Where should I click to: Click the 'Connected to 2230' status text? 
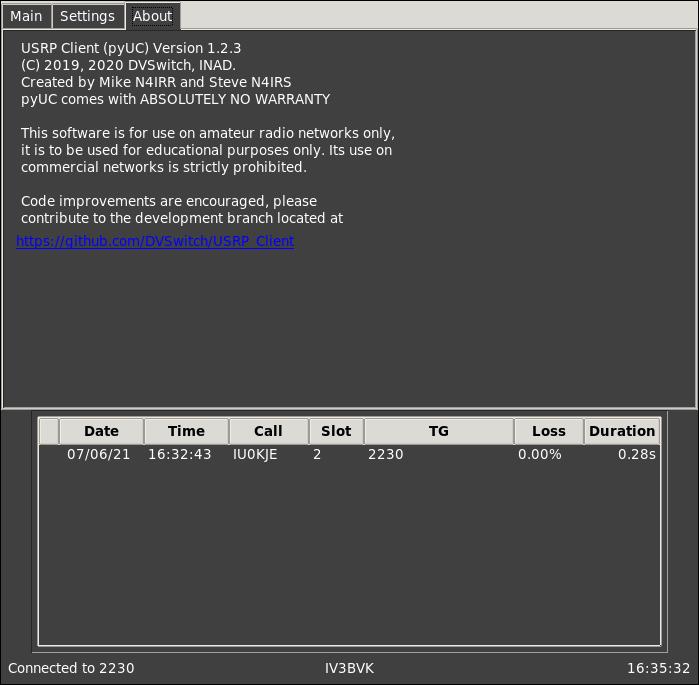(x=71, y=668)
